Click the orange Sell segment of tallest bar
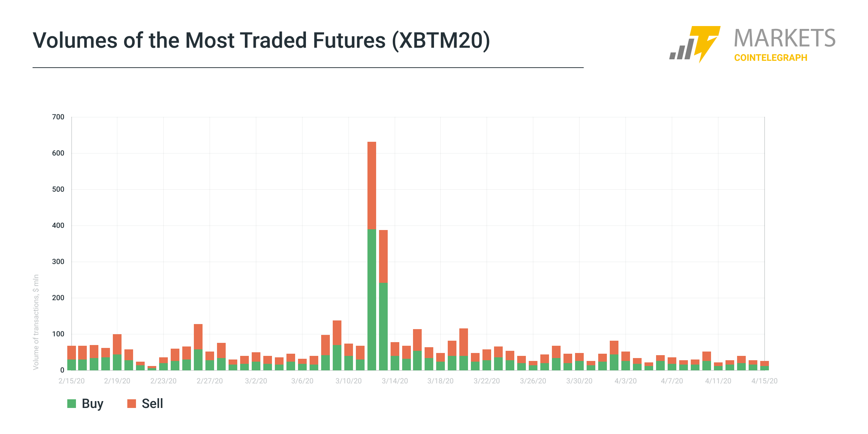The image size is (868, 434). coord(372,185)
